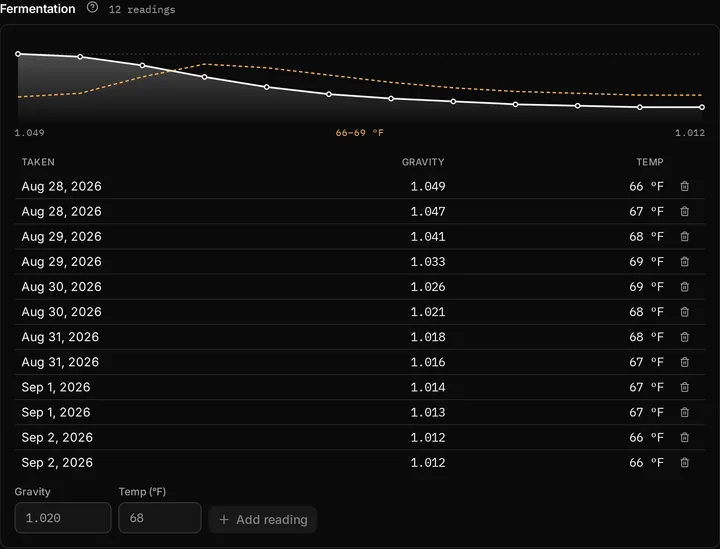The image size is (720, 549).
Task: Open the help icon beside Fermentation
Action: tap(92, 7)
